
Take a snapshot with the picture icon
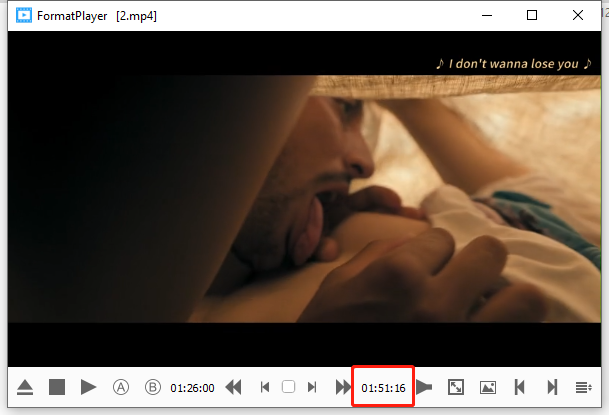[488, 387]
